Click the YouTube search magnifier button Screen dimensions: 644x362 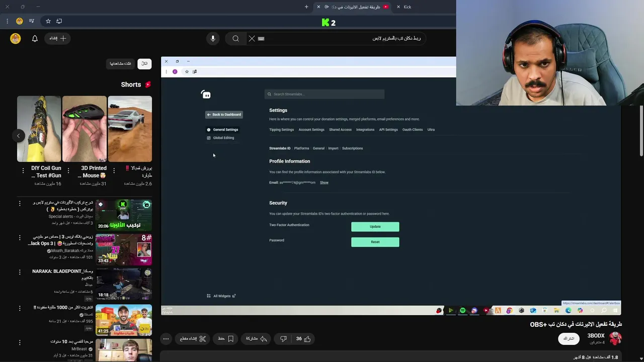click(x=235, y=38)
